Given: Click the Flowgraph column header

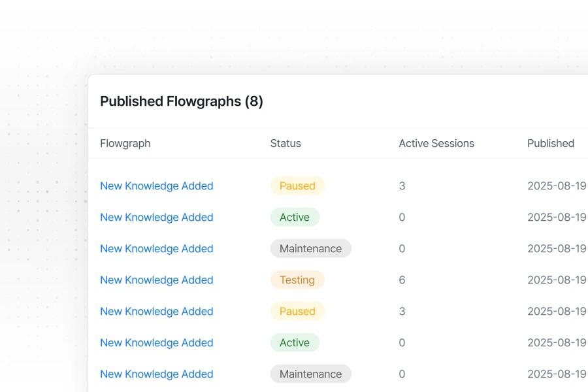Looking at the screenshot, I should [x=125, y=143].
